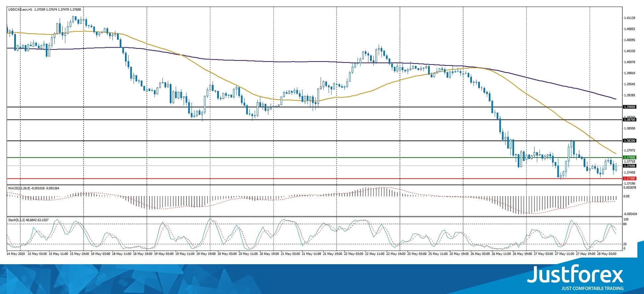Image resolution: width=644 pixels, height=294 pixels.
Task: Click the 15 May 11:00 time label
Action: [x=58, y=254]
